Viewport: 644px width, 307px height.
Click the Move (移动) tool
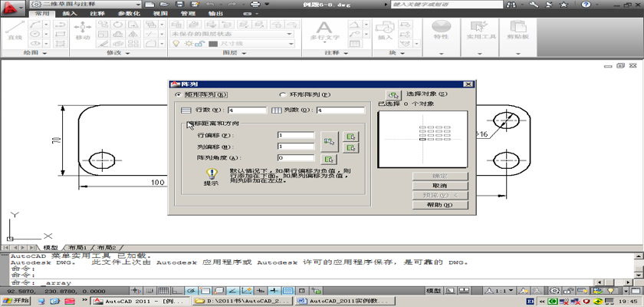(82, 31)
